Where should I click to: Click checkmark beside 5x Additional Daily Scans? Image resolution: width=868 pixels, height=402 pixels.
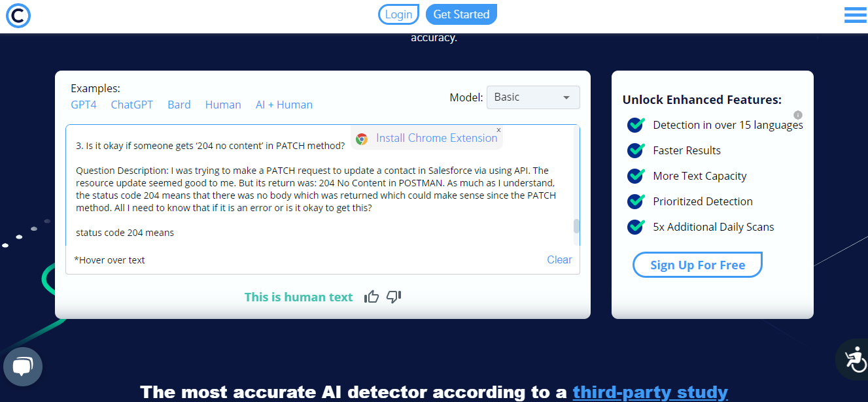636,226
